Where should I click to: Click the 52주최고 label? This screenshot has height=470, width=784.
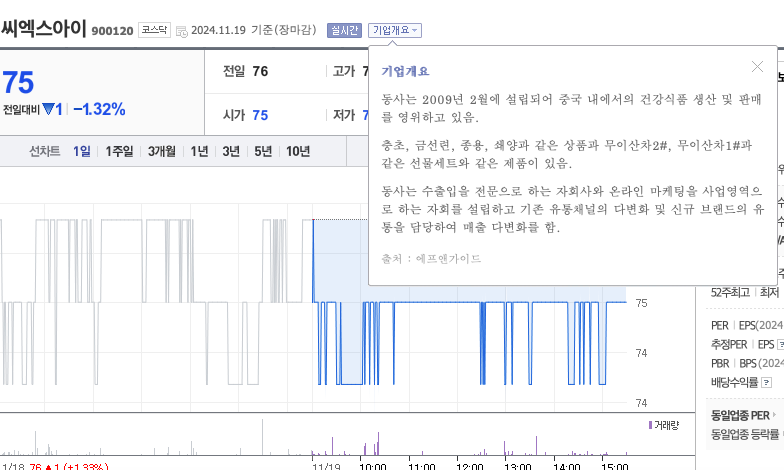[x=730, y=292]
